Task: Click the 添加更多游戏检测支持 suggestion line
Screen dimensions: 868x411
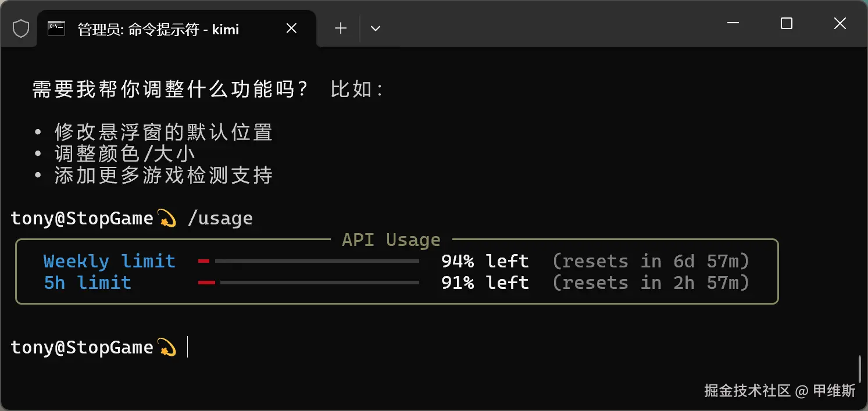Action: 163,176
